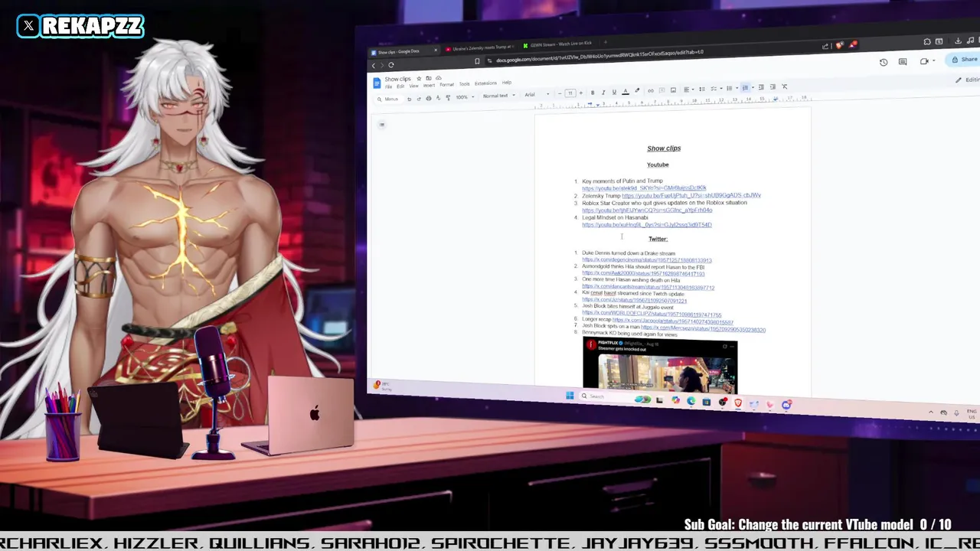Image resolution: width=980 pixels, height=551 pixels.
Task: Open the Zelensky Trump YouTube link
Action: [691, 195]
